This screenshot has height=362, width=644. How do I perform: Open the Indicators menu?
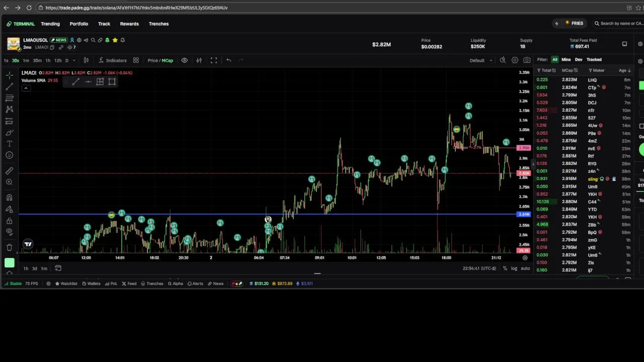(113, 60)
